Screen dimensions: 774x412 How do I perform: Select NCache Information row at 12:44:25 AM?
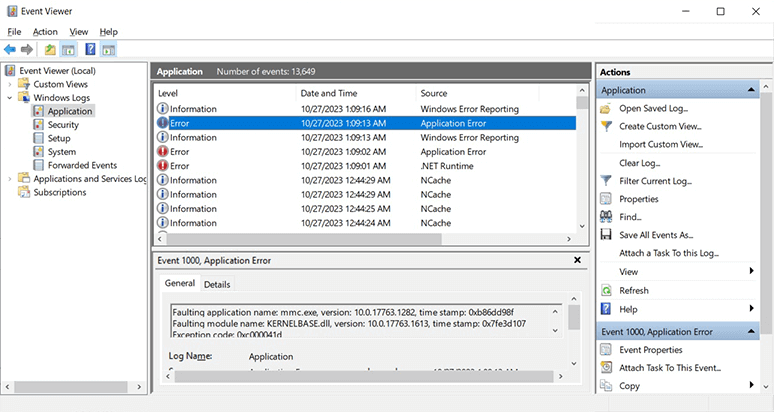pos(365,209)
